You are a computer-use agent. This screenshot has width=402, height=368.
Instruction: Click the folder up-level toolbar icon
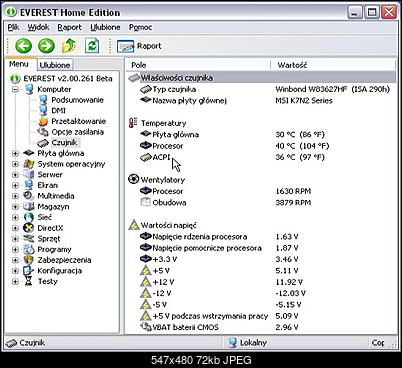click(x=69, y=46)
